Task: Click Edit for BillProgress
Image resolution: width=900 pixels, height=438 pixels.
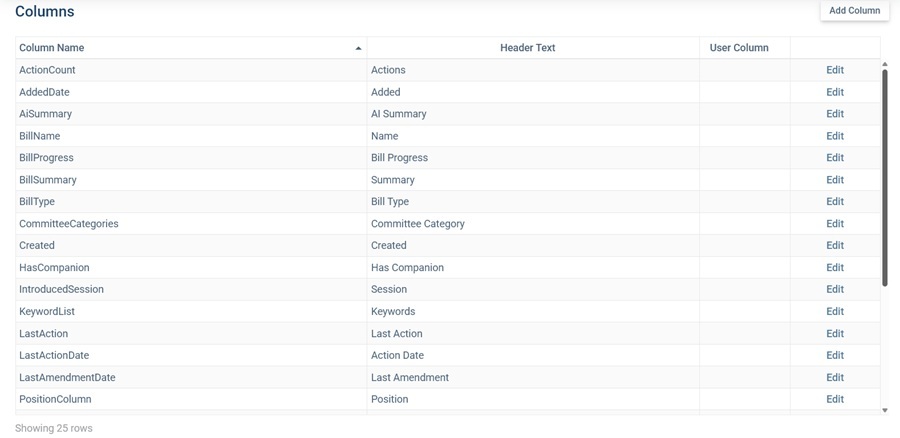Action: click(x=835, y=158)
